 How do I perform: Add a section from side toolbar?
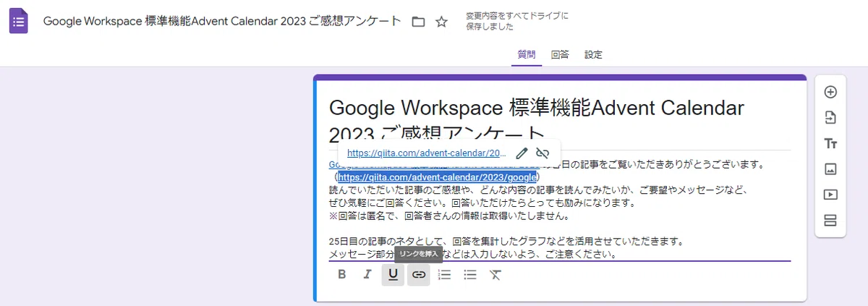pyautogui.click(x=830, y=221)
